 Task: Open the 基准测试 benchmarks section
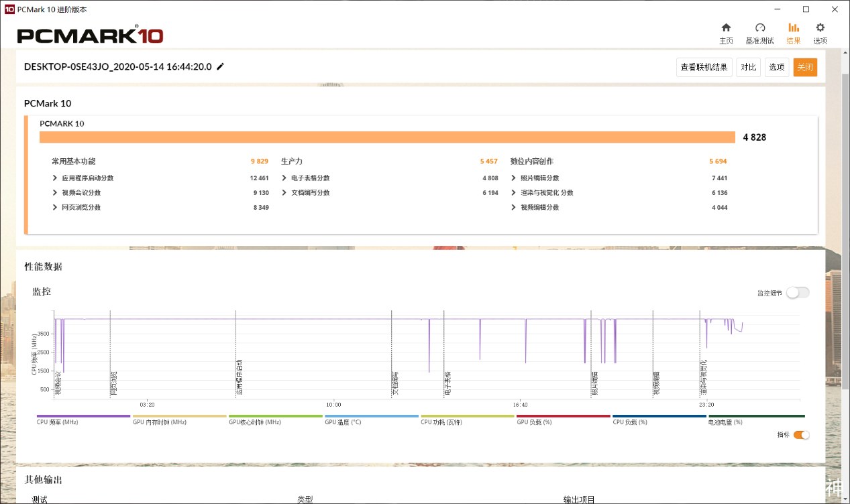coord(759,34)
